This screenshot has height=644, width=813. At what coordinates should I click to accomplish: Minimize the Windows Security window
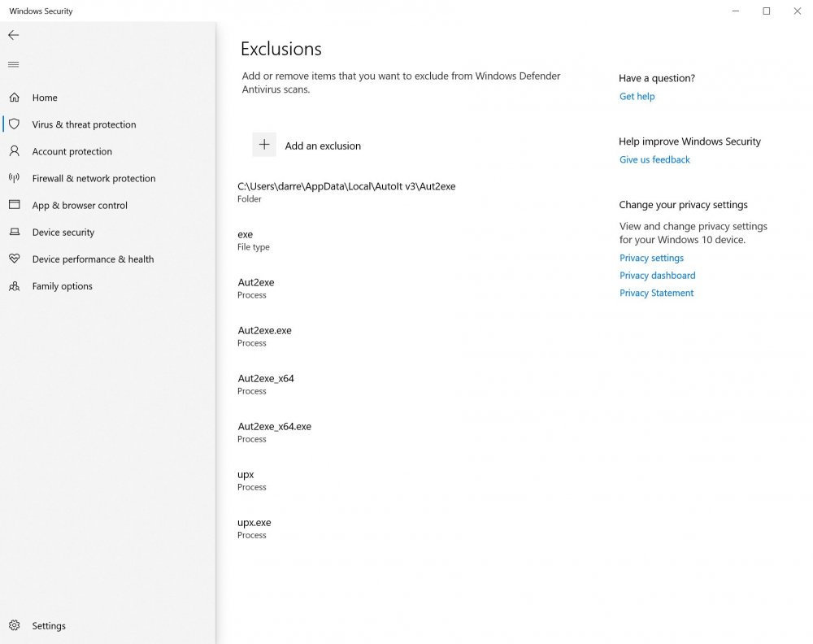coord(735,11)
